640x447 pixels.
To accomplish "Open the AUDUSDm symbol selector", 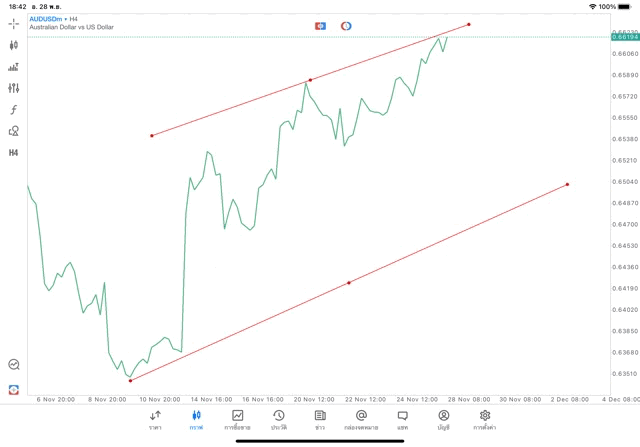I will (47, 18).
